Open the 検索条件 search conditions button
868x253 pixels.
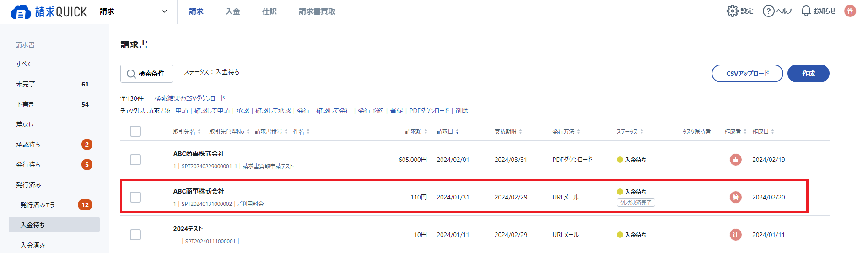point(146,74)
